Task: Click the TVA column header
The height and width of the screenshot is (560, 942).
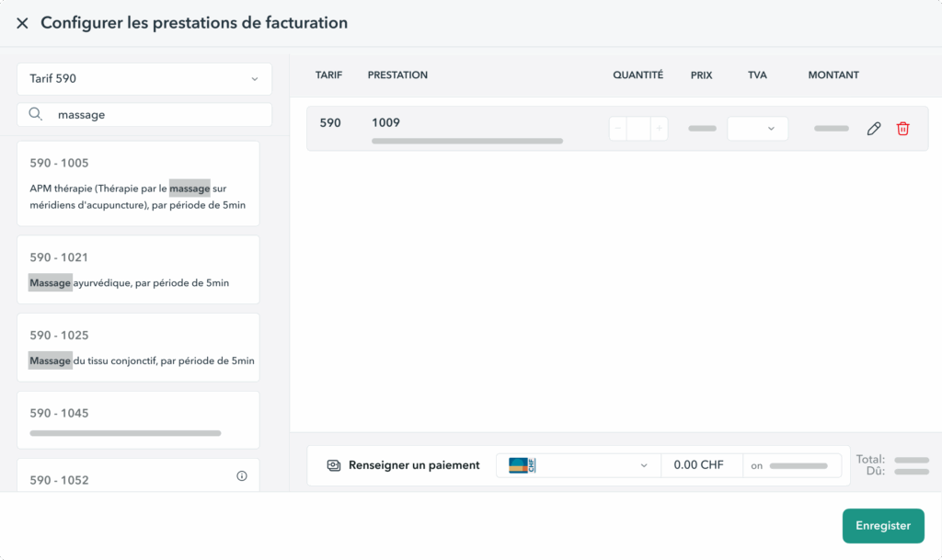Action: pos(757,75)
